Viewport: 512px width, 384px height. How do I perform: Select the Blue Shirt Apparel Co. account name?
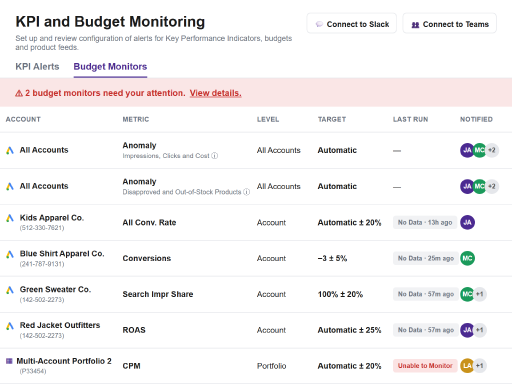tap(62, 254)
